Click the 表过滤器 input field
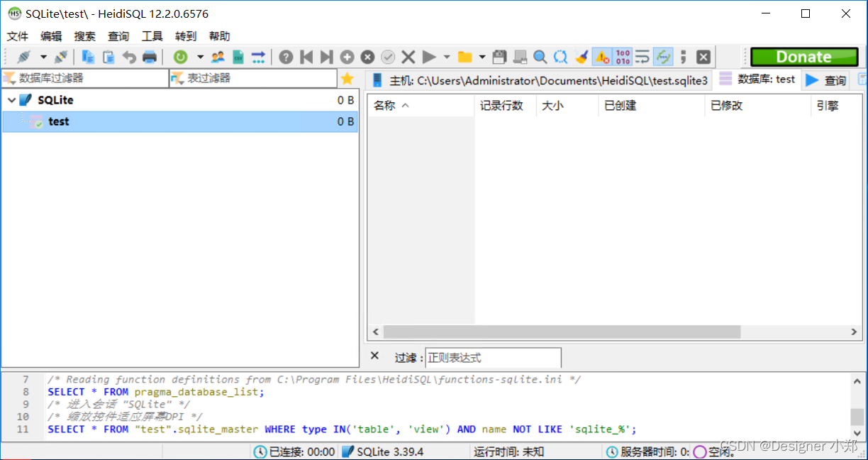Viewport: 868px width, 460px height. (253, 78)
